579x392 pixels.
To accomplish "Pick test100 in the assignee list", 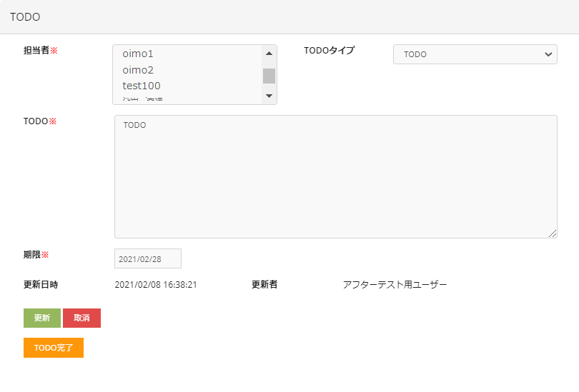I will 142,86.
